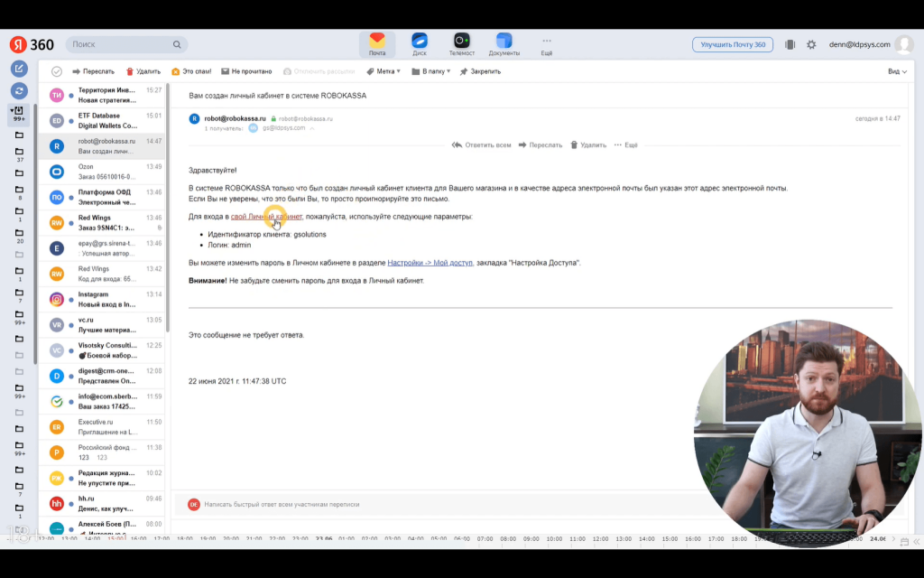
Task: Click the DE avatar beside quick reply box
Action: (194, 504)
